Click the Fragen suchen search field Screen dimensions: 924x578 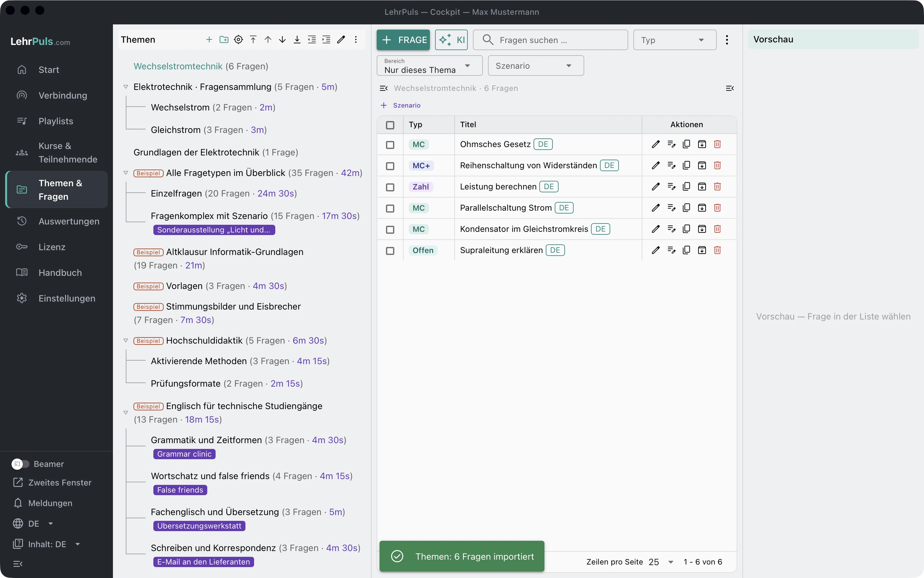(551, 40)
